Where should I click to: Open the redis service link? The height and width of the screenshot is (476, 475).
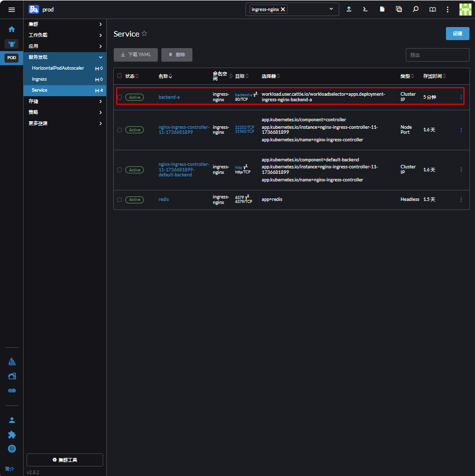pyautogui.click(x=163, y=199)
